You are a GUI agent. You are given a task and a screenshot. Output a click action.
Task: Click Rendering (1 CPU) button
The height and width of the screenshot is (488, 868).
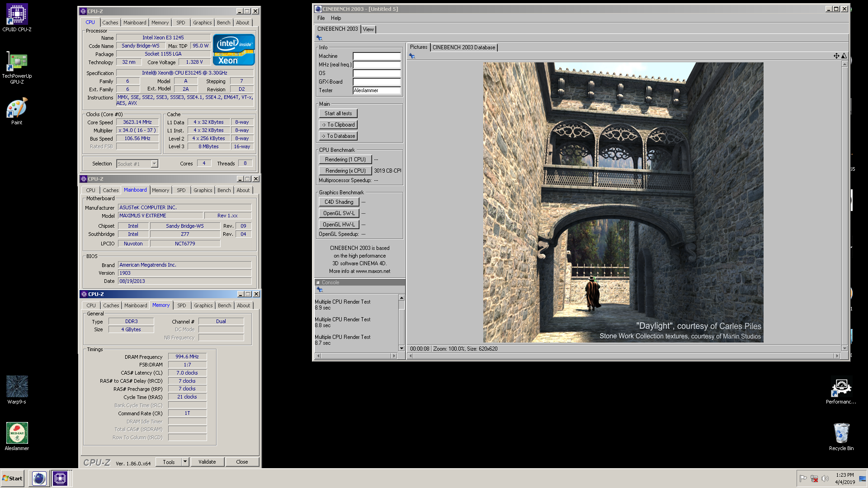tap(345, 160)
